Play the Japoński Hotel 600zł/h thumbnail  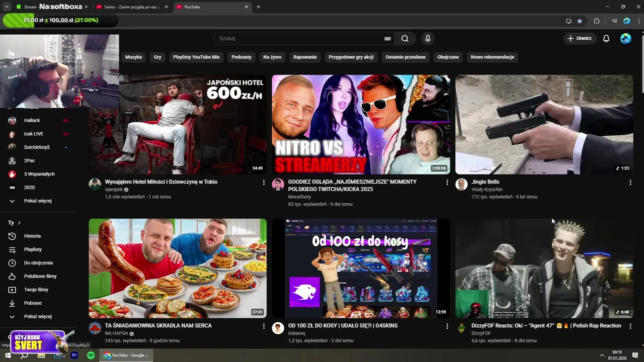click(x=178, y=125)
